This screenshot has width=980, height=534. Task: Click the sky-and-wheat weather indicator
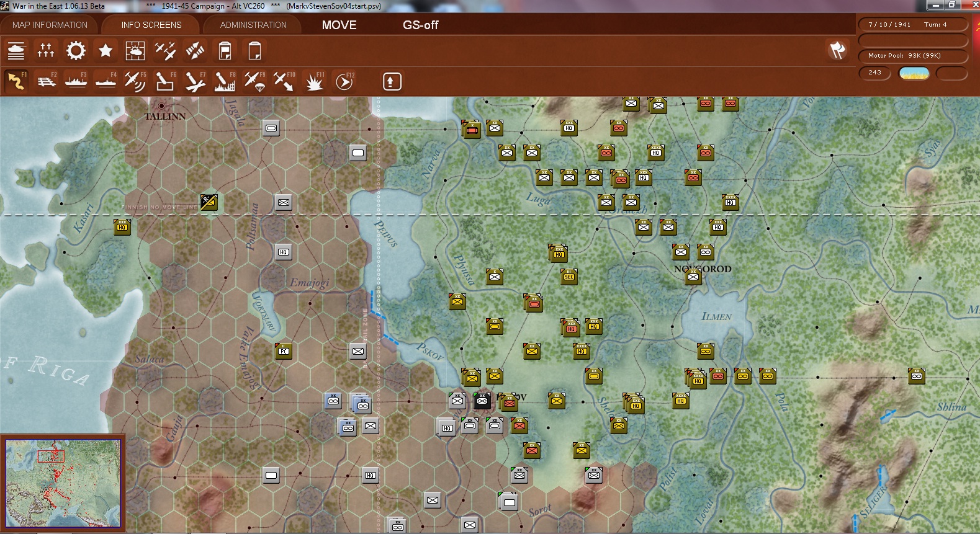pyautogui.click(x=914, y=73)
